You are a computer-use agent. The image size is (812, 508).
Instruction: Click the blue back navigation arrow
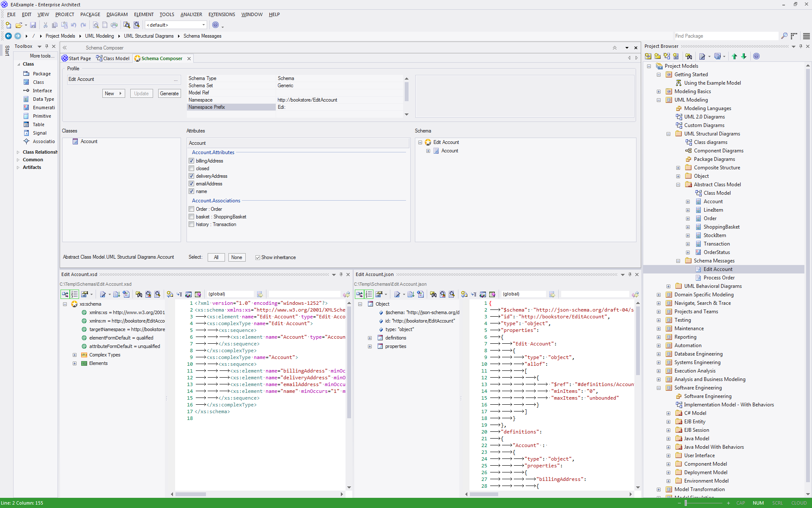tap(8, 36)
